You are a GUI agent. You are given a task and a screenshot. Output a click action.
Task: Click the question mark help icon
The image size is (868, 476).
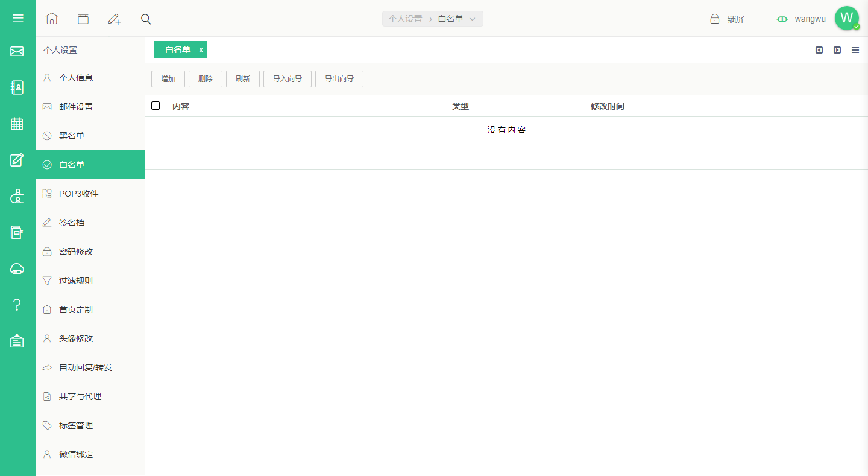(x=17, y=305)
